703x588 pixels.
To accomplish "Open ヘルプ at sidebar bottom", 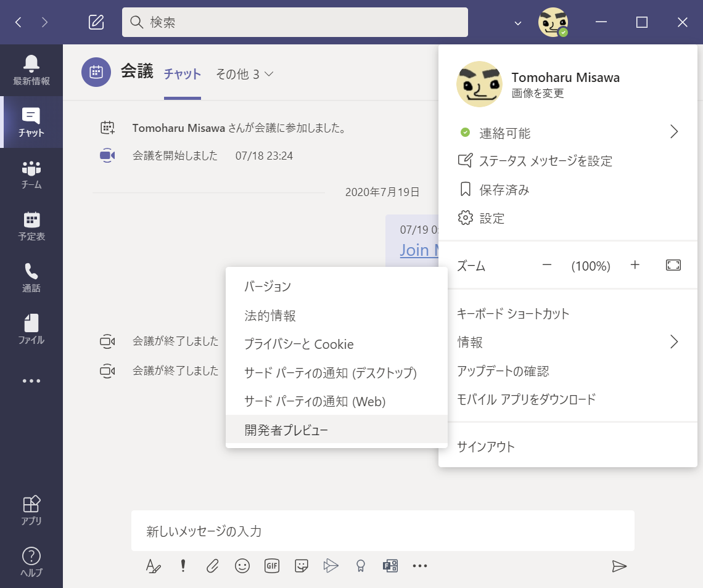I will (31, 562).
